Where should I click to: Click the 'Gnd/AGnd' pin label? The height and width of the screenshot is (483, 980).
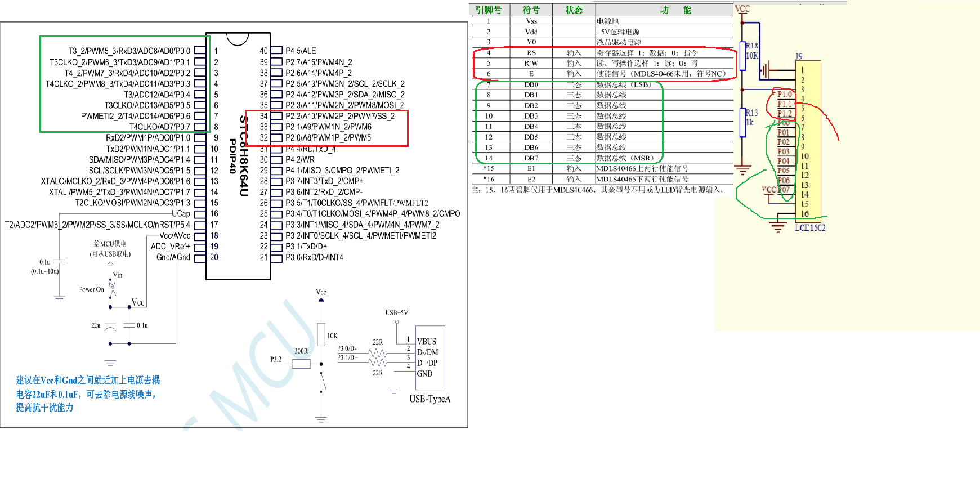[173, 257]
